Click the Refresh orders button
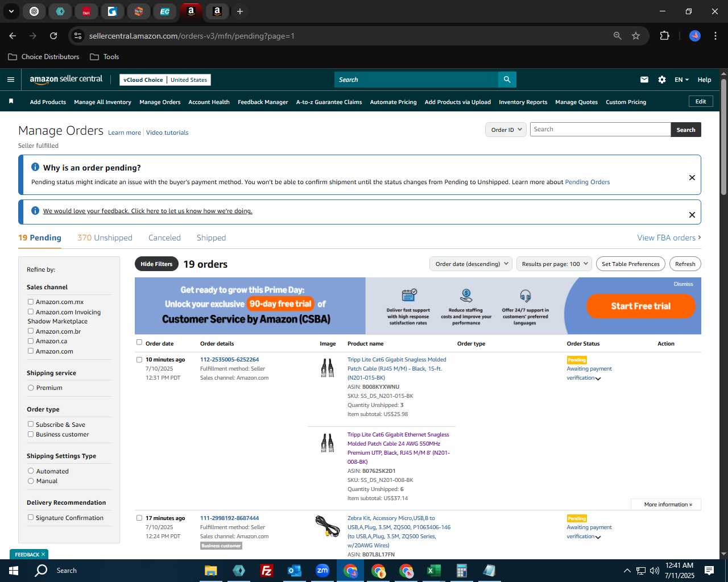The image size is (728, 582). click(685, 264)
